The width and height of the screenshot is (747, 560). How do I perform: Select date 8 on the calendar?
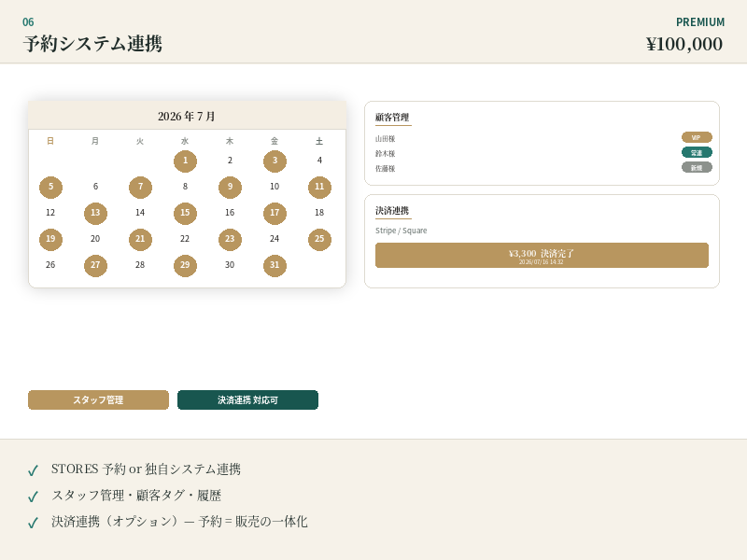click(185, 187)
